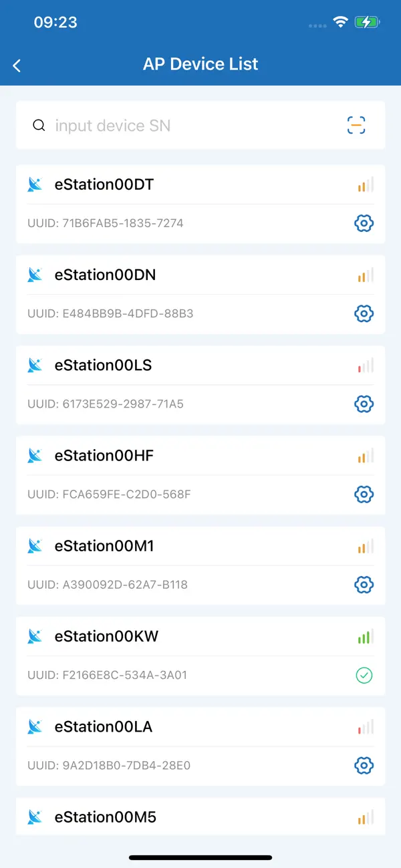Tap the AP Device List title

pos(200,64)
